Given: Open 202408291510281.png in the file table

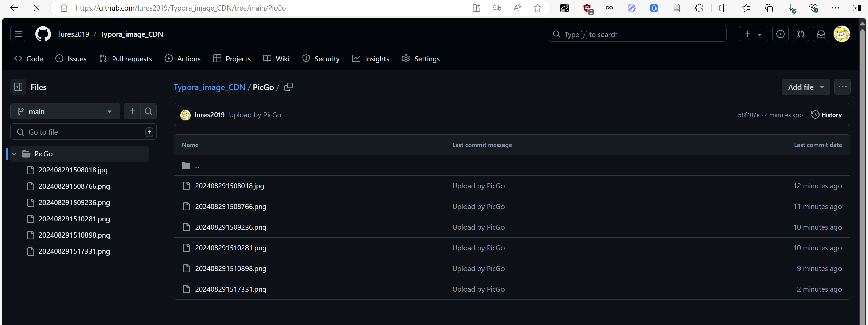Looking at the screenshot, I should click(x=231, y=248).
